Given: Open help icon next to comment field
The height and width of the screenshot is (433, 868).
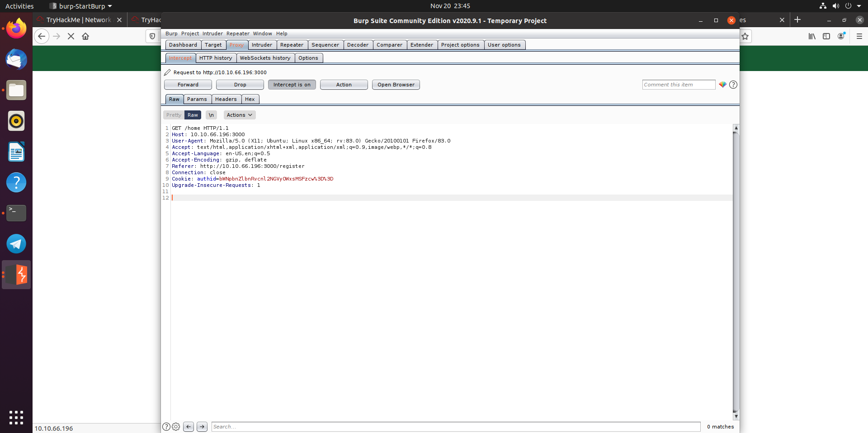Looking at the screenshot, I should tap(733, 85).
